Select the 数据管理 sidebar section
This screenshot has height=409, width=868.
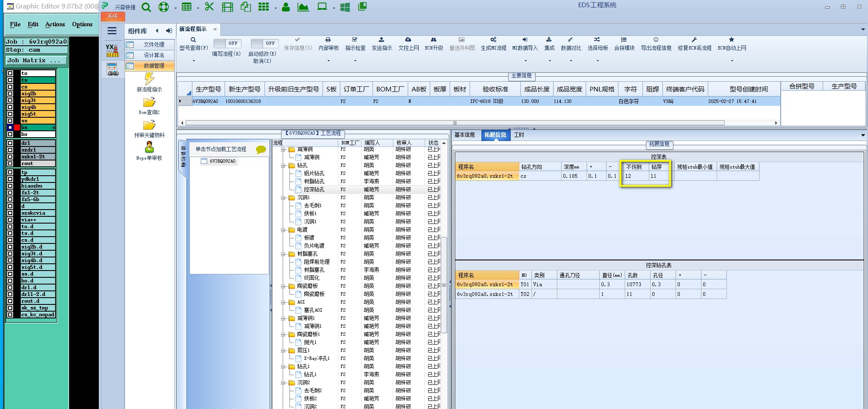tap(150, 66)
